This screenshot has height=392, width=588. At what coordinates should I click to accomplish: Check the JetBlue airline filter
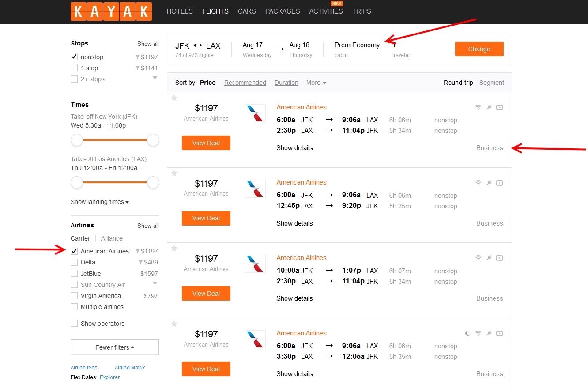[x=74, y=274]
